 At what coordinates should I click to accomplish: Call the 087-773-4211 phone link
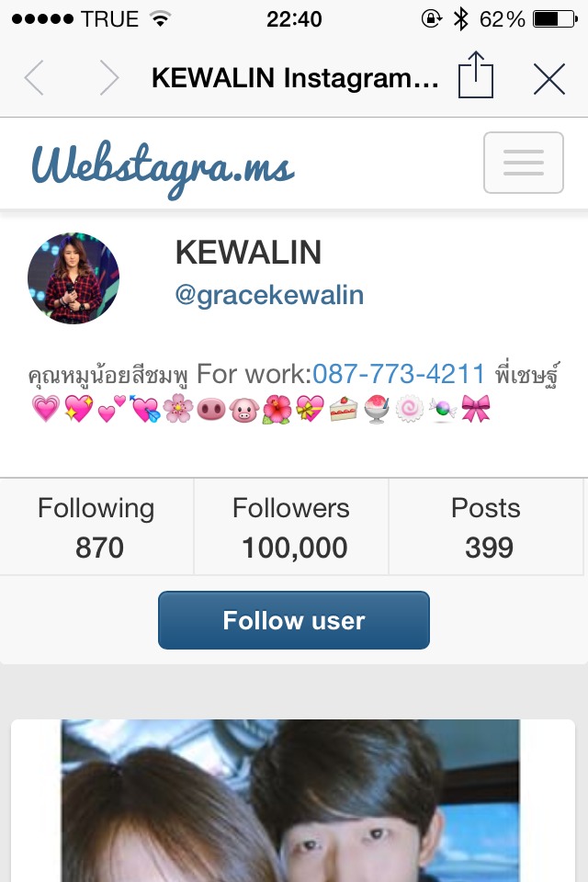(399, 374)
